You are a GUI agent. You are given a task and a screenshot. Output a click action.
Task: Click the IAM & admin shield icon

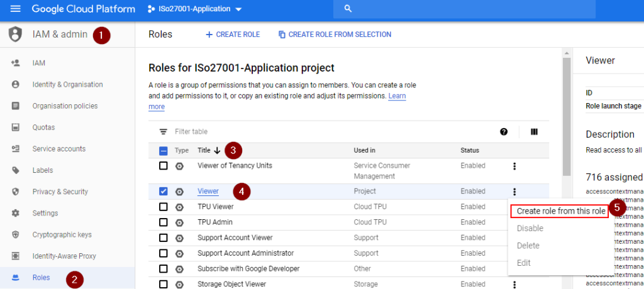[15, 35]
